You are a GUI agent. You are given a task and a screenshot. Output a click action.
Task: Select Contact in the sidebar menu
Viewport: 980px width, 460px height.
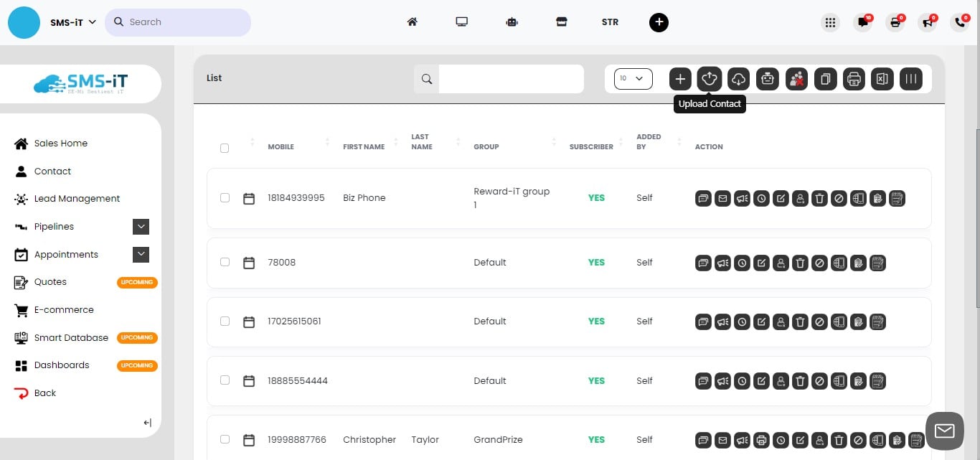[52, 171]
